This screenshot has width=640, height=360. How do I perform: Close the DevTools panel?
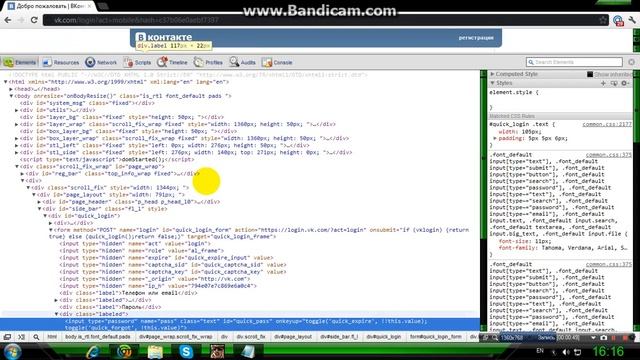[631, 62]
